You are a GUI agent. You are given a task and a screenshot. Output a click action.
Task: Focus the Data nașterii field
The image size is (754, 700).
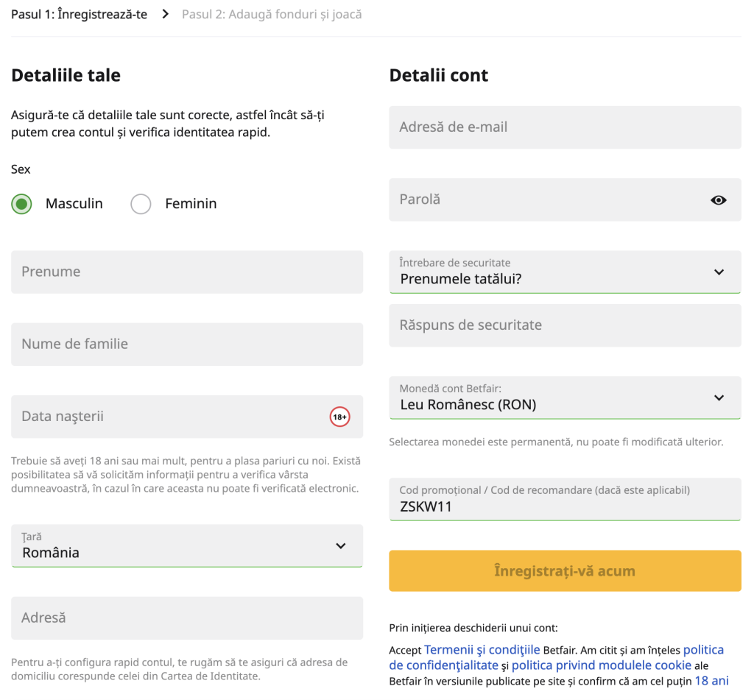pyautogui.click(x=187, y=417)
